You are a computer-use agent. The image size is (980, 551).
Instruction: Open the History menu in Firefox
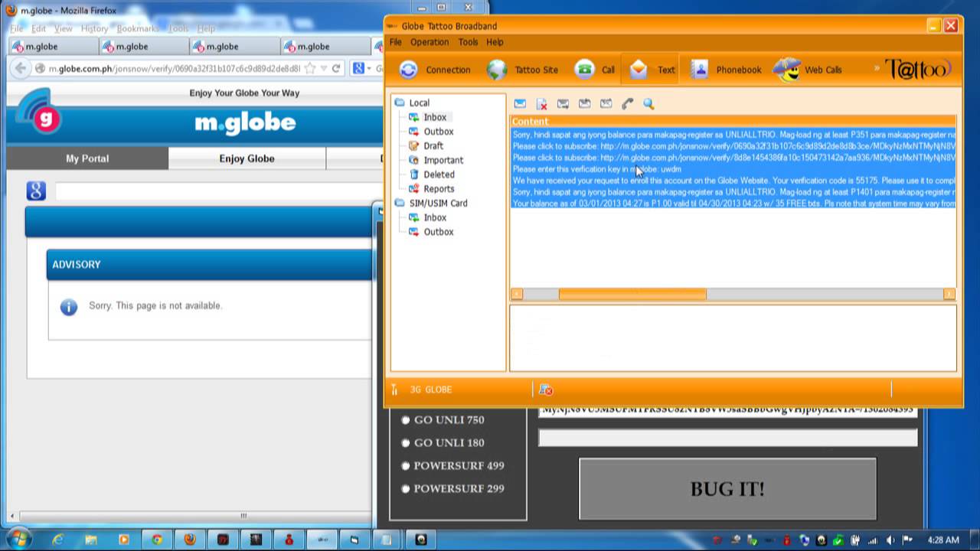(x=94, y=28)
